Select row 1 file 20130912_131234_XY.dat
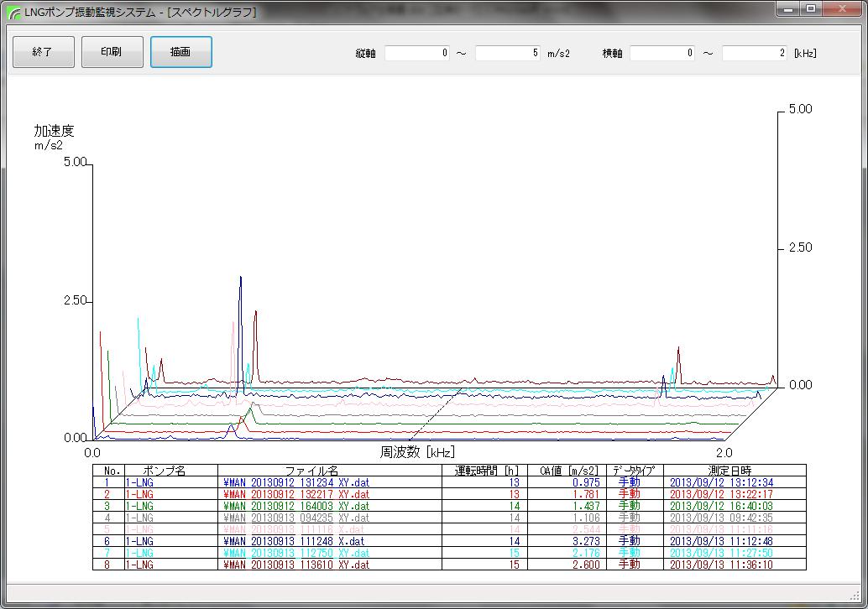This screenshot has height=609, width=868. (296, 482)
